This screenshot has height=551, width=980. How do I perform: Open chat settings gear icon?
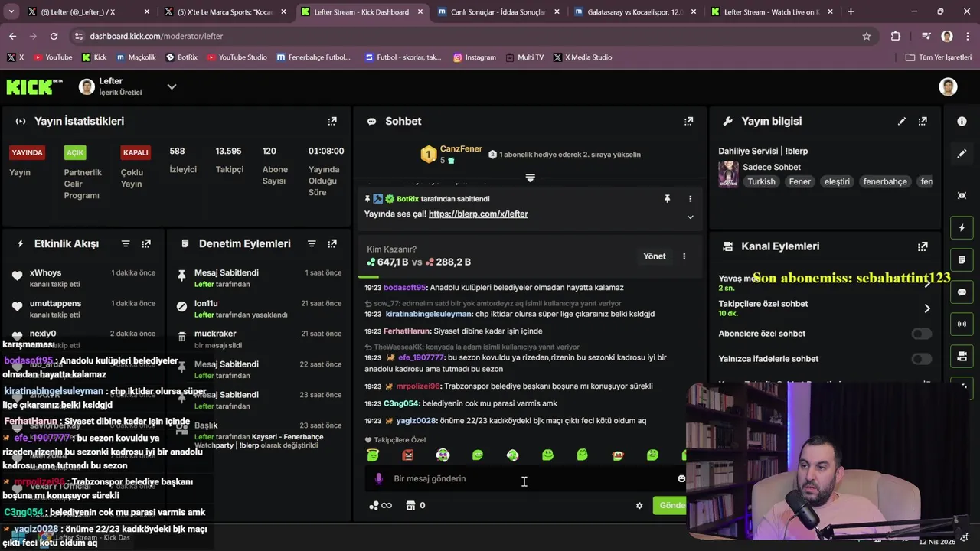639,506
